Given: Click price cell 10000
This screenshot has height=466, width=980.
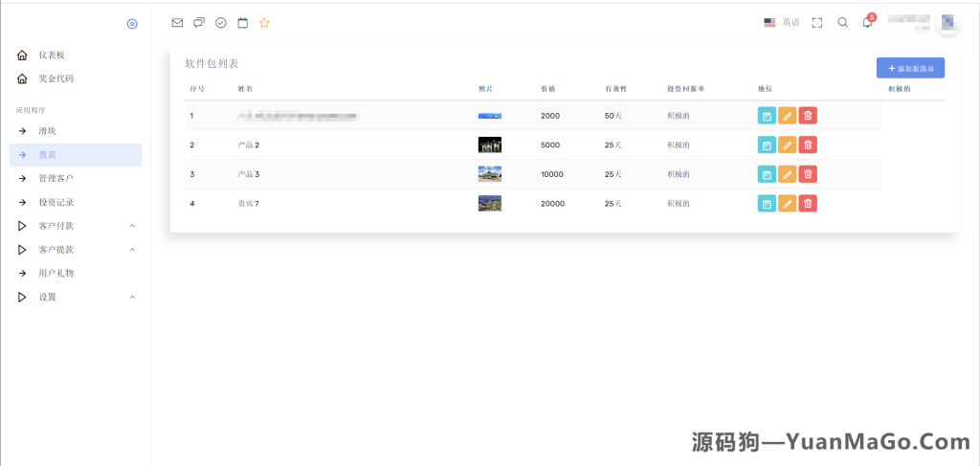Looking at the screenshot, I should point(552,174).
